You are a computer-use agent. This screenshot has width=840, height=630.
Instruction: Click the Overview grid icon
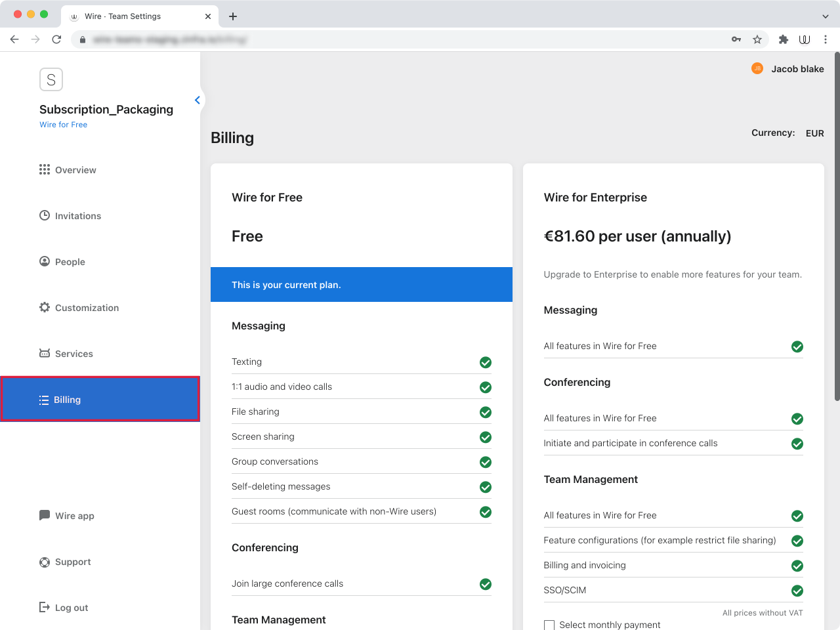(x=45, y=169)
